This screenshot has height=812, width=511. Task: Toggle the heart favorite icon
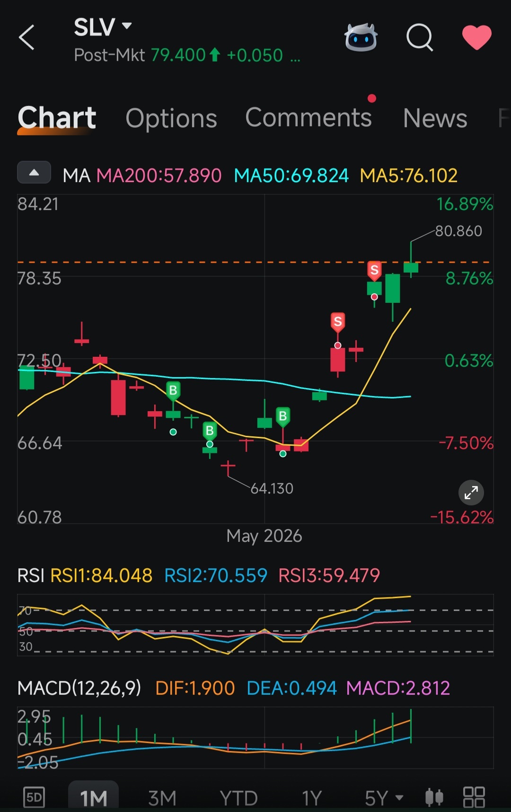[x=476, y=37]
